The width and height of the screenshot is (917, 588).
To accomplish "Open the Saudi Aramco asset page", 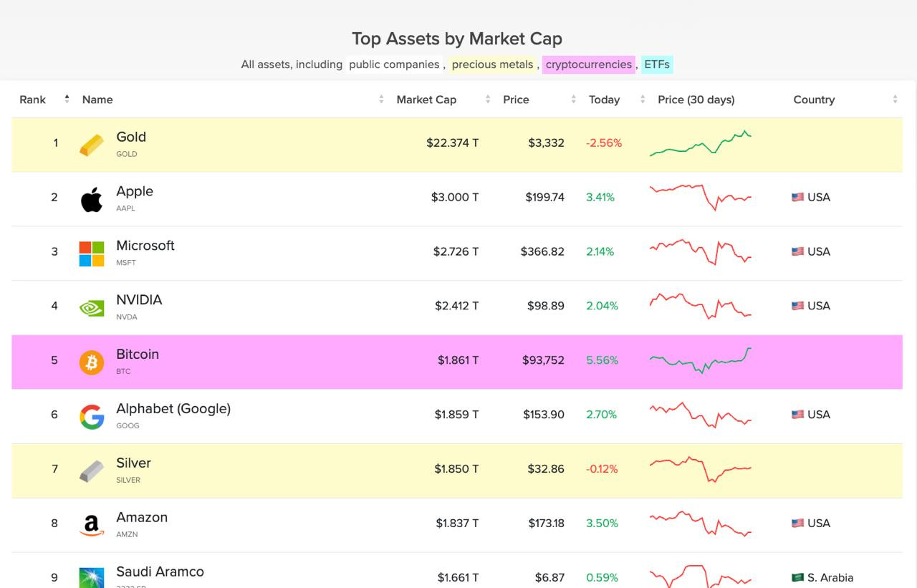I will [160, 572].
